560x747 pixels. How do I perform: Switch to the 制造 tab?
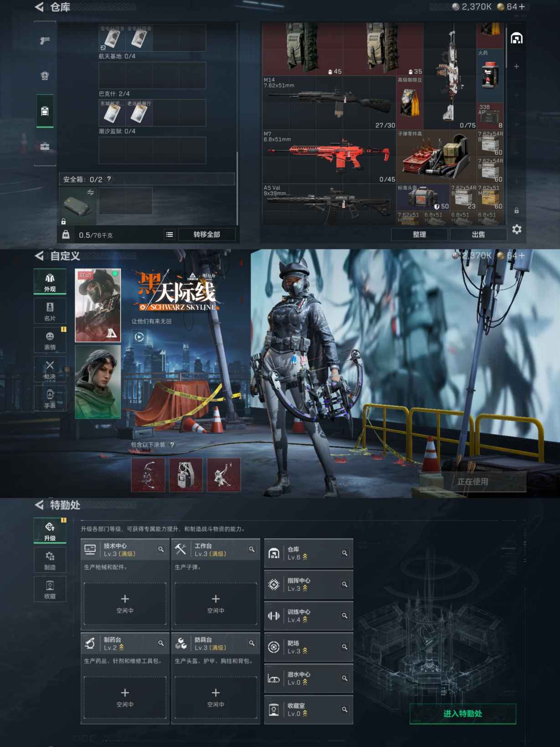click(50, 560)
